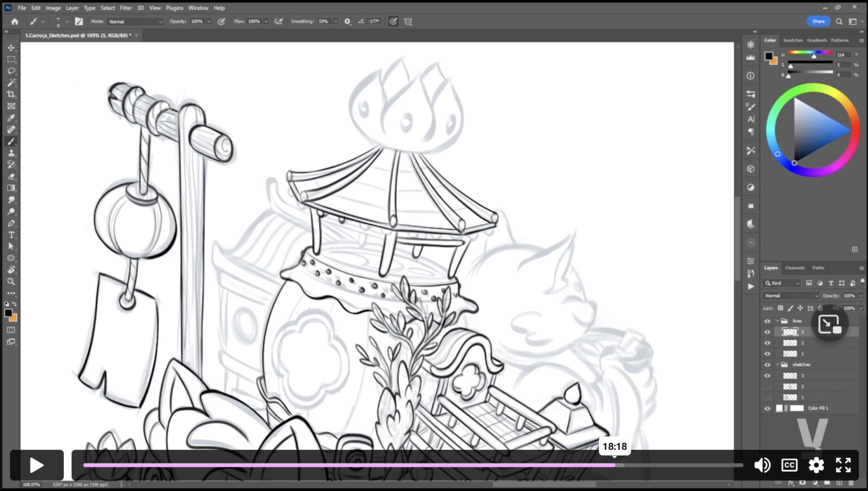Click the symmetry butterfly icon

point(408,21)
